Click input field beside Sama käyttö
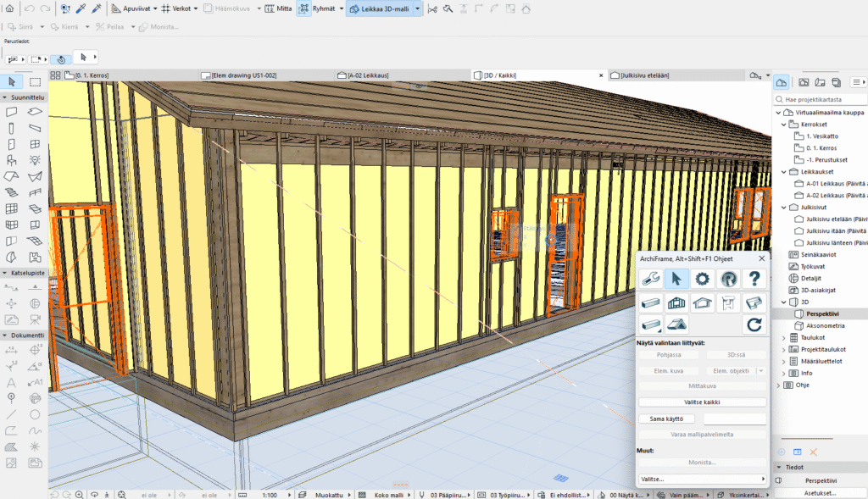Viewport: 868px width, 499px height. [x=735, y=419]
